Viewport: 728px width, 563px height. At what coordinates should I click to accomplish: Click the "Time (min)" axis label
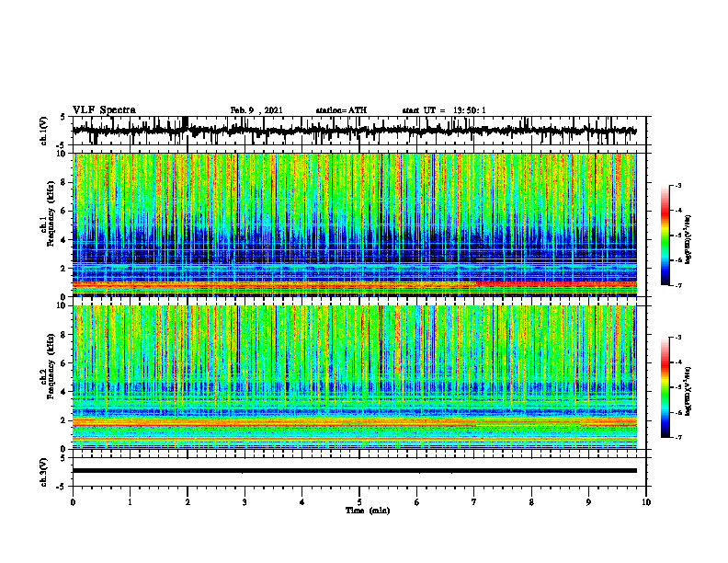pyautogui.click(x=368, y=511)
